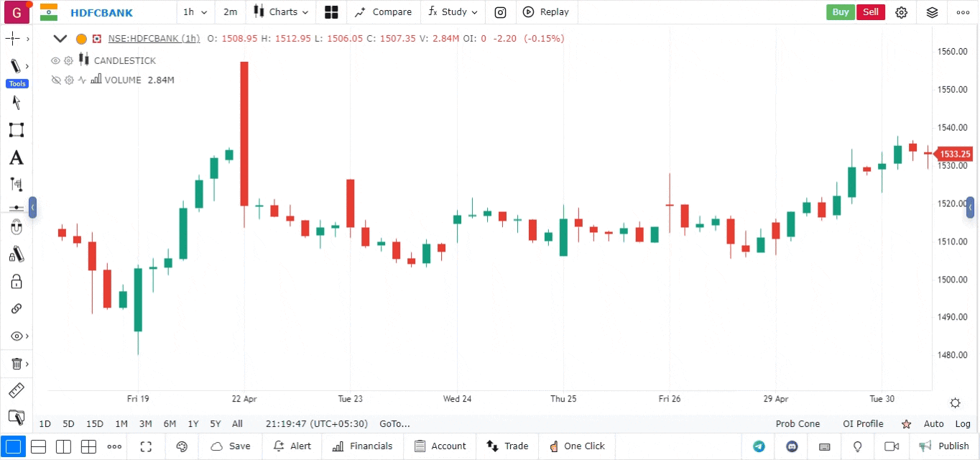Click the Discord icon
The height and width of the screenshot is (460, 980).
click(792, 446)
